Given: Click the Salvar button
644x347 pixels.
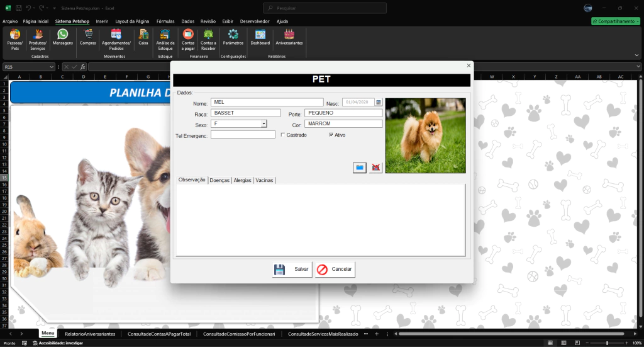Looking at the screenshot, I should (292, 270).
